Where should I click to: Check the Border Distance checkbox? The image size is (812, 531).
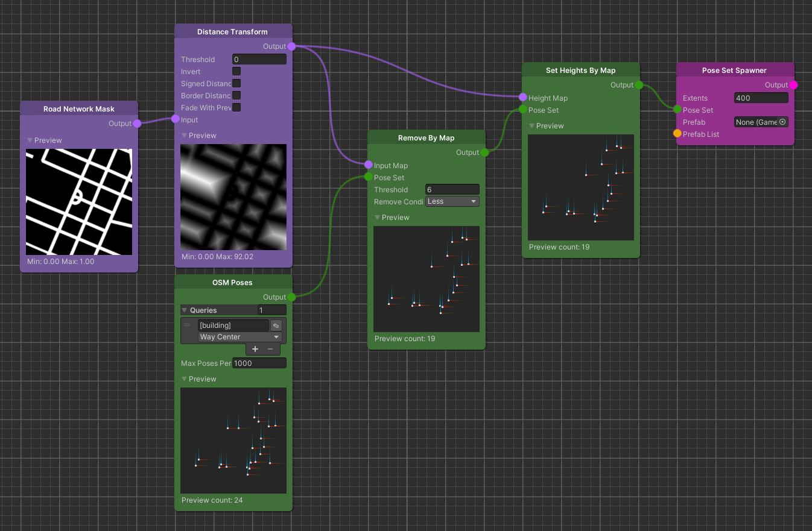236,96
